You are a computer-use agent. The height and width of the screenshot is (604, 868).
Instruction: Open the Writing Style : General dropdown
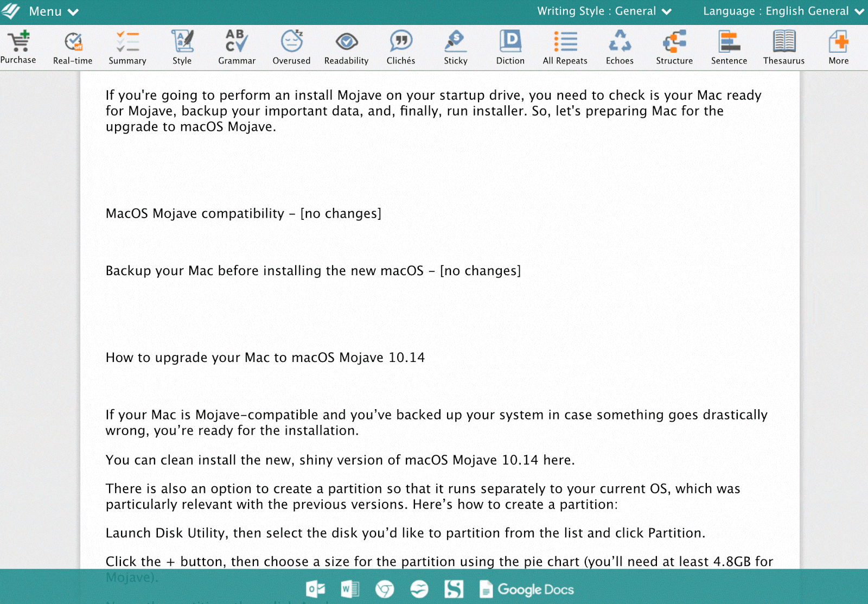coord(604,11)
